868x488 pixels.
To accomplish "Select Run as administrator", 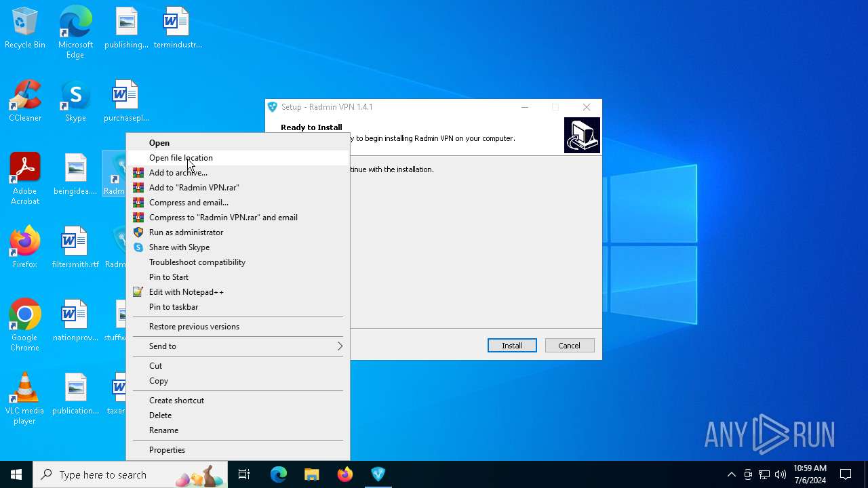I will 238,232.
